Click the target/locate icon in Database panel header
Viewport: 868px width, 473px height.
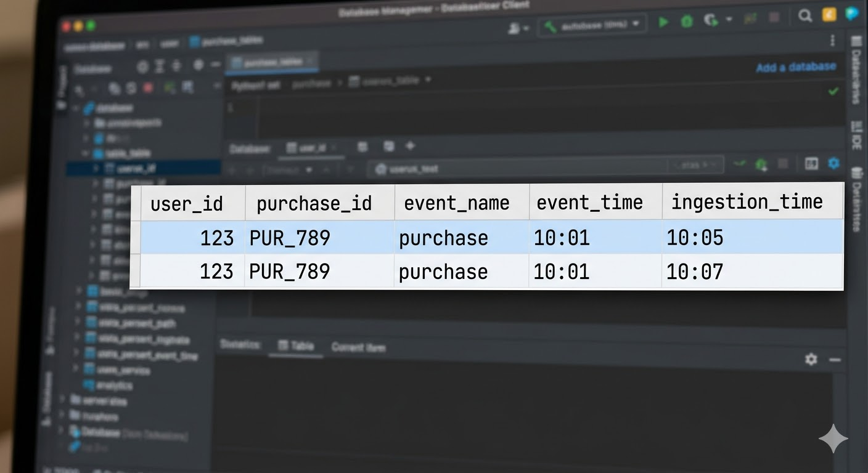click(x=142, y=67)
